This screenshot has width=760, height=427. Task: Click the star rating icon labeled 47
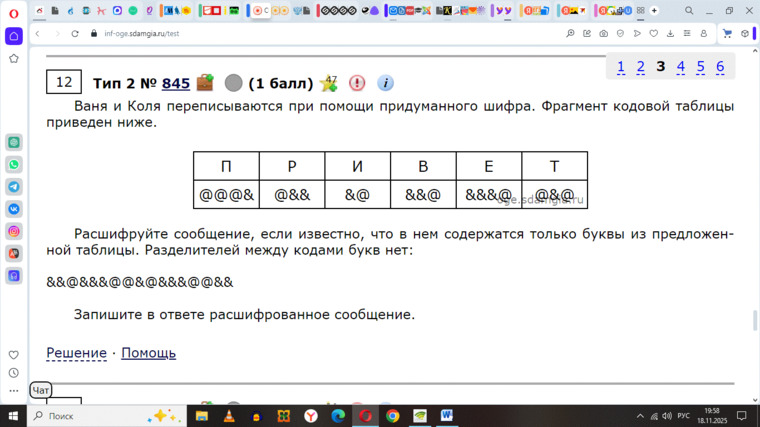coord(328,83)
